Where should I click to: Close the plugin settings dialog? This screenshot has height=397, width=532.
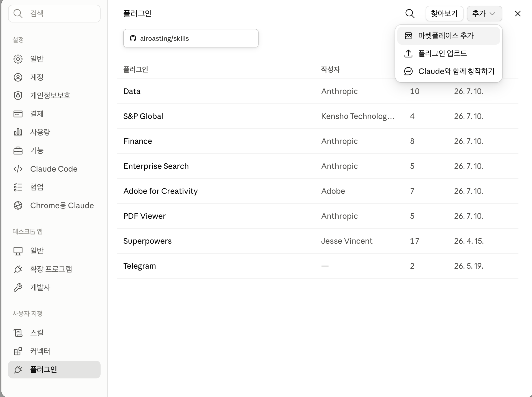point(518,14)
